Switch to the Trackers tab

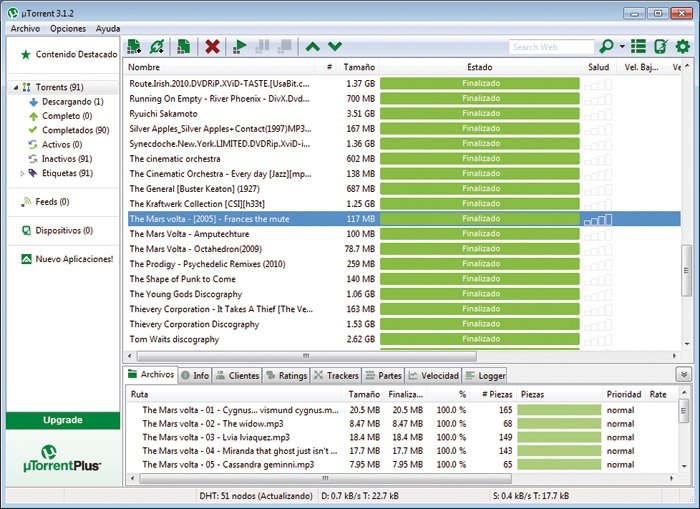(336, 375)
